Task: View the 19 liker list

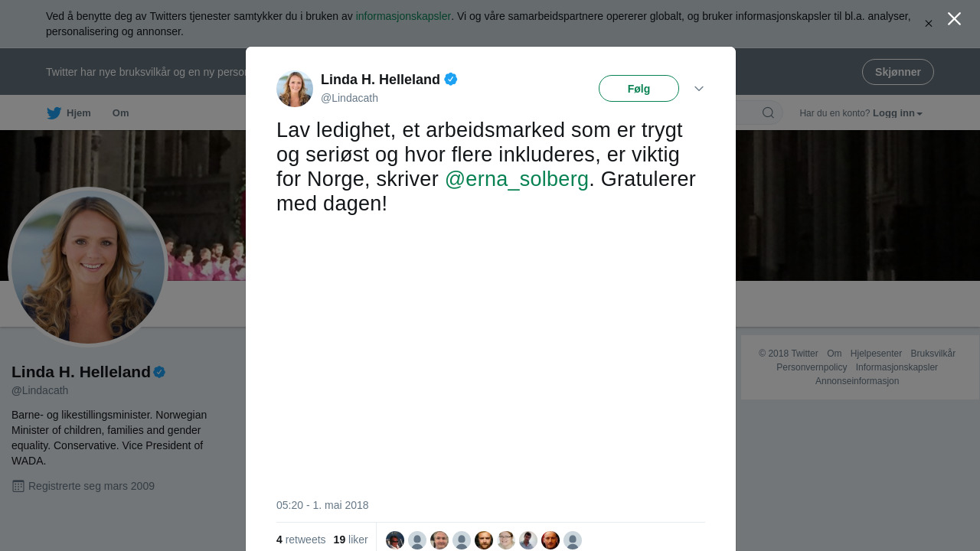Action: [x=351, y=540]
